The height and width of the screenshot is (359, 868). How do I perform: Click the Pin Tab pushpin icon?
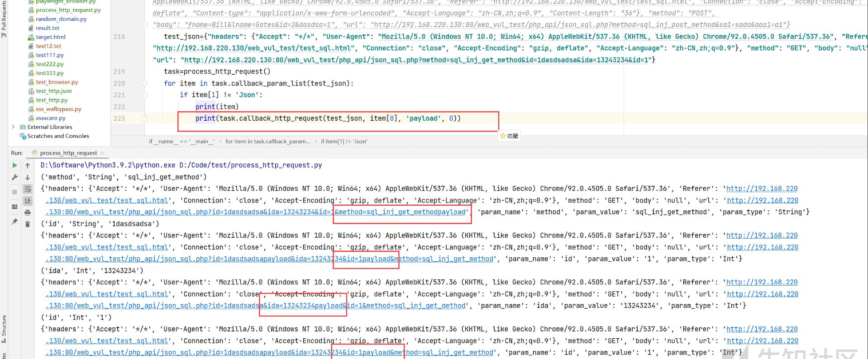coord(14,222)
